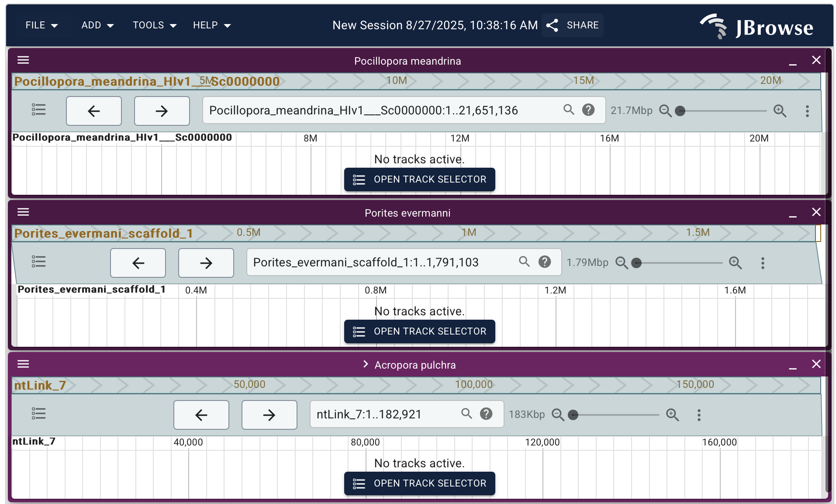
Task: Open the HELP menu
Action: point(211,25)
